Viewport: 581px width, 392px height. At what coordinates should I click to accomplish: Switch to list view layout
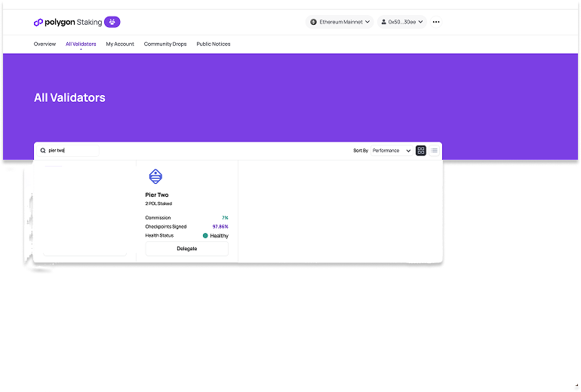(435, 150)
